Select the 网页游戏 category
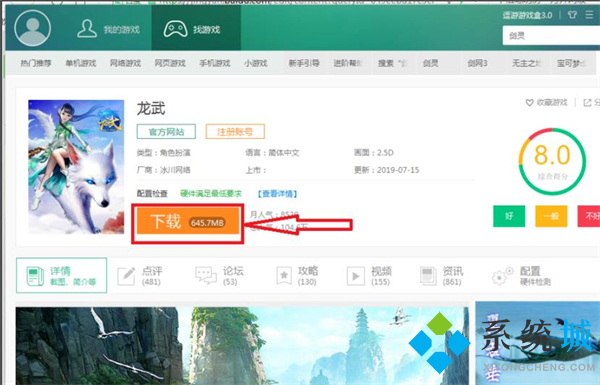Viewport: 600px width, 385px height. point(170,63)
